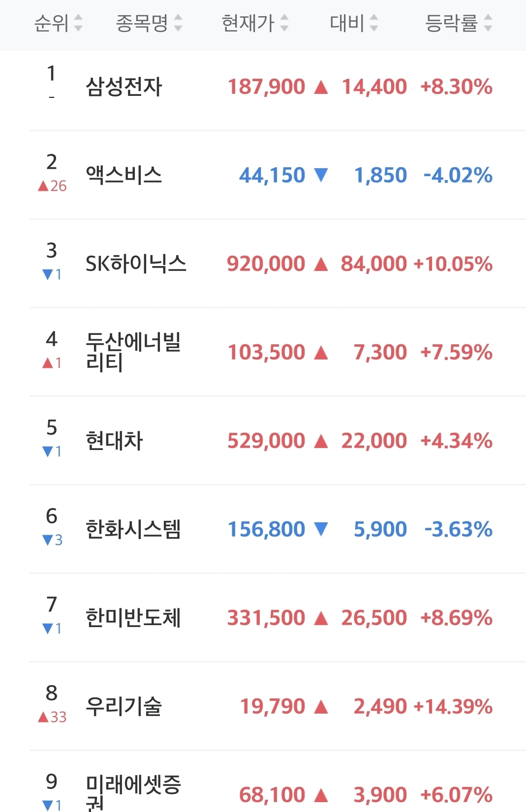
Task: Click 920,000 price of SK하이닉스
Action: [266, 264]
